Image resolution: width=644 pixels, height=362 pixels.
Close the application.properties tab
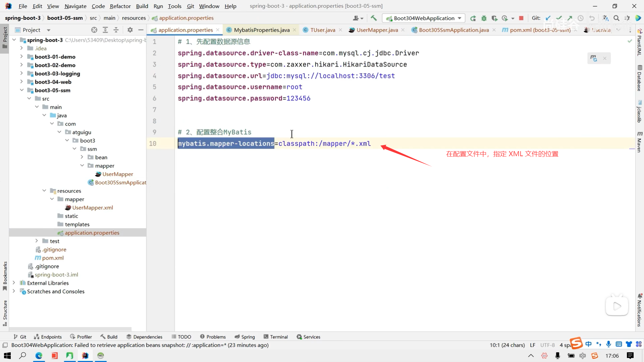coord(218,30)
